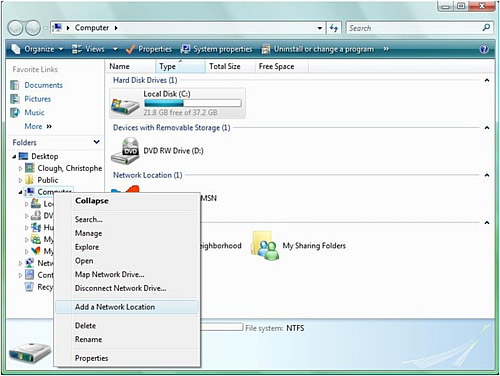This screenshot has height=376, width=500.
Task: Collapse the Desktop tree node
Action: pyautogui.click(x=14, y=156)
